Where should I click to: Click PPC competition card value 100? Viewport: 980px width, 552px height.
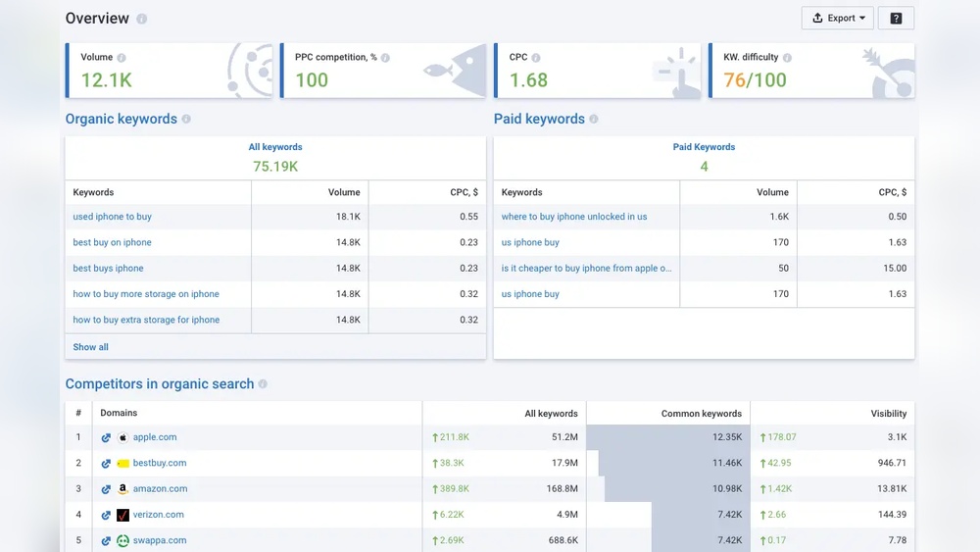point(312,80)
